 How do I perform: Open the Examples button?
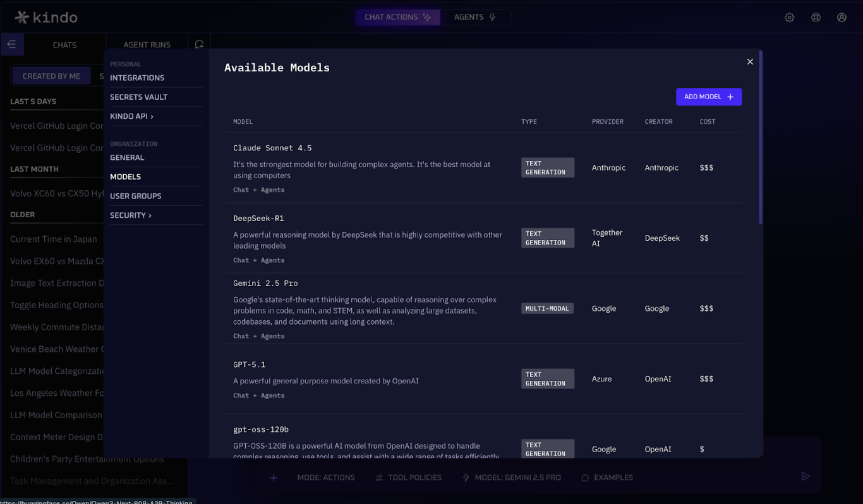coord(607,477)
